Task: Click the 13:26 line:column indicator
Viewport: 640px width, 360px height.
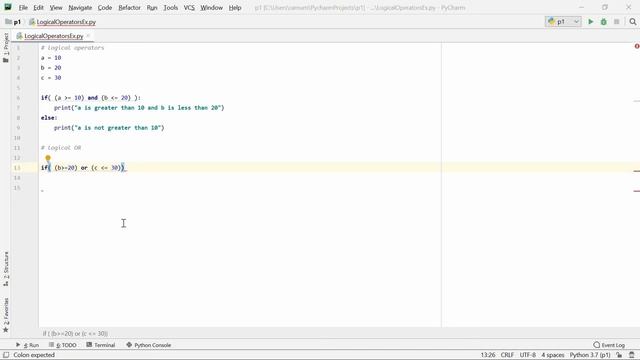Action: [x=488, y=355]
